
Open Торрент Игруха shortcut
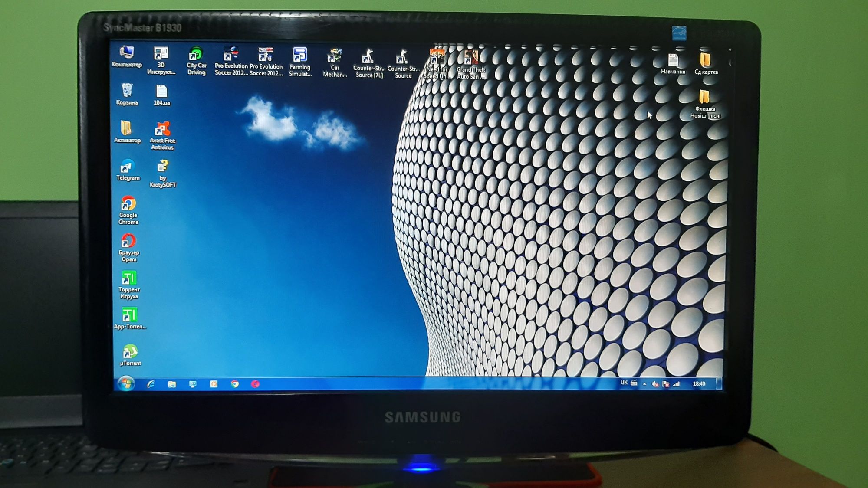tap(129, 285)
